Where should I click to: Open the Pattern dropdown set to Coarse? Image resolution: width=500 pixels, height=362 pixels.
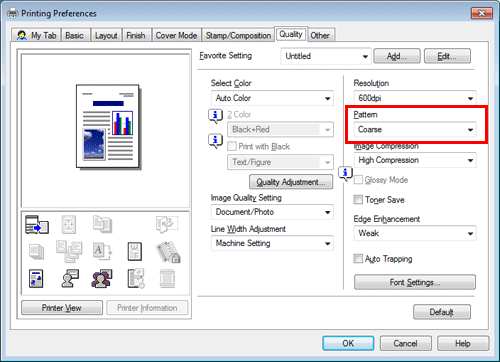pyautogui.click(x=415, y=129)
